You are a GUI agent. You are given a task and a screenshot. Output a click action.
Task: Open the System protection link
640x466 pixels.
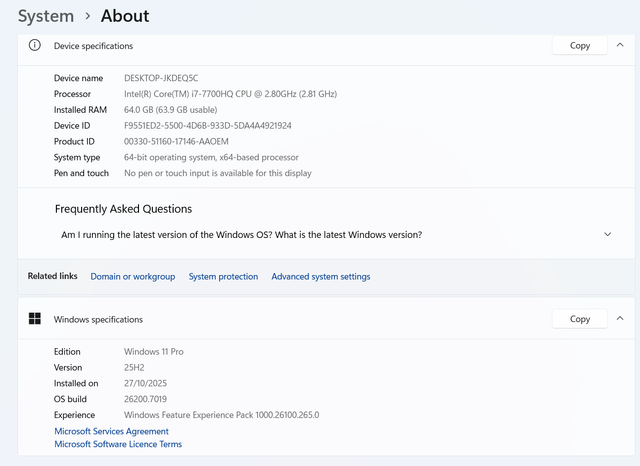click(223, 277)
